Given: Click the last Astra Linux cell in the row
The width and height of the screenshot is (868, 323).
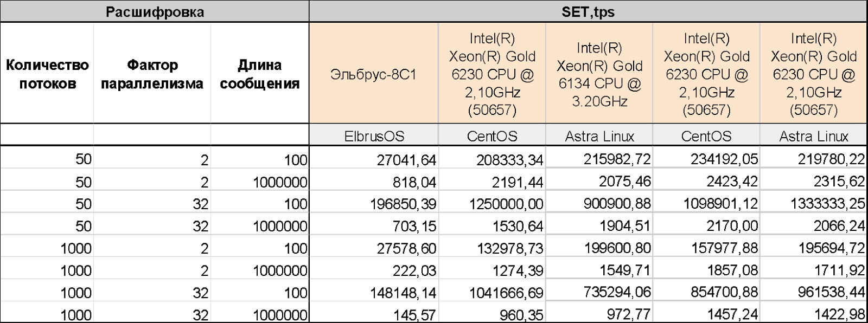Looking at the screenshot, I should point(813,135).
